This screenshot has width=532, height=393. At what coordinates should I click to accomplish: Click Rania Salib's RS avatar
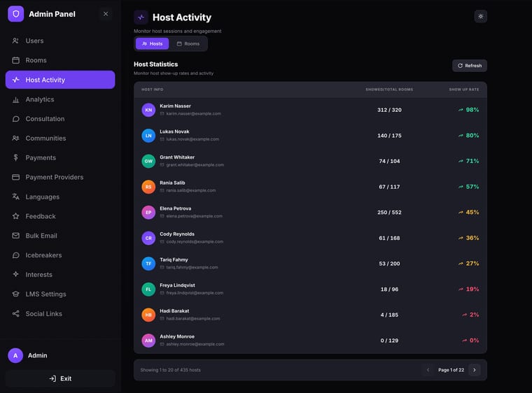pyautogui.click(x=148, y=187)
